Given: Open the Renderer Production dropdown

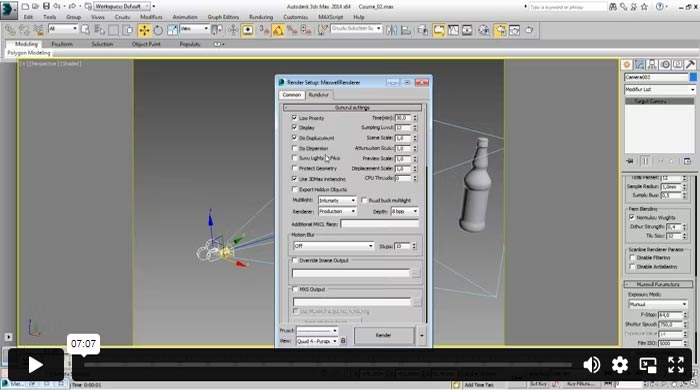Looking at the screenshot, I should [337, 211].
